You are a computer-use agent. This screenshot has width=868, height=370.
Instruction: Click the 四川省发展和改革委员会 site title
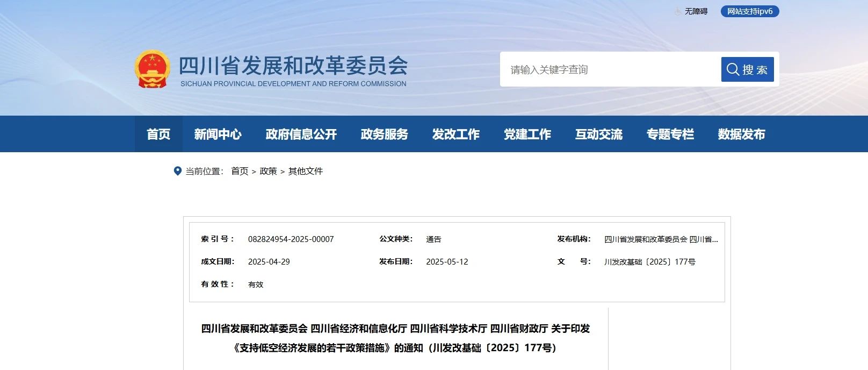[x=293, y=66]
